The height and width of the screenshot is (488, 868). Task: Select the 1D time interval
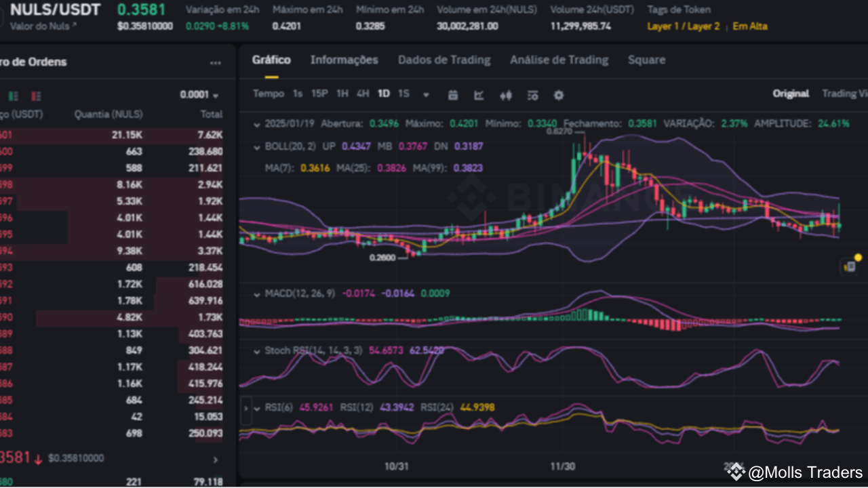pyautogui.click(x=384, y=94)
